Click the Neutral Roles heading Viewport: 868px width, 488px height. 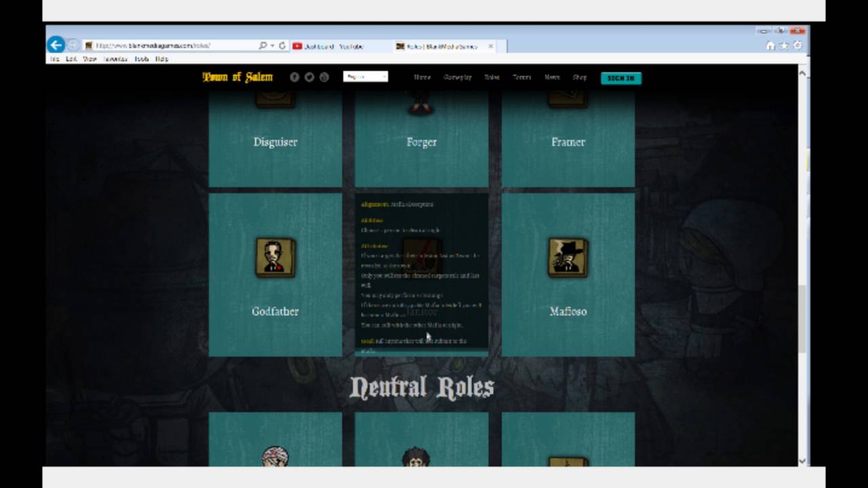(x=422, y=387)
